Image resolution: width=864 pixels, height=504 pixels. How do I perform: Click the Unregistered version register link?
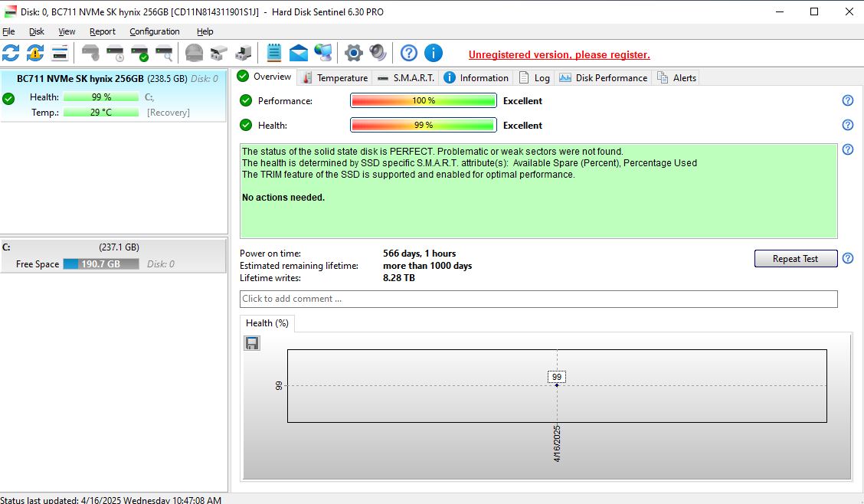(x=559, y=54)
